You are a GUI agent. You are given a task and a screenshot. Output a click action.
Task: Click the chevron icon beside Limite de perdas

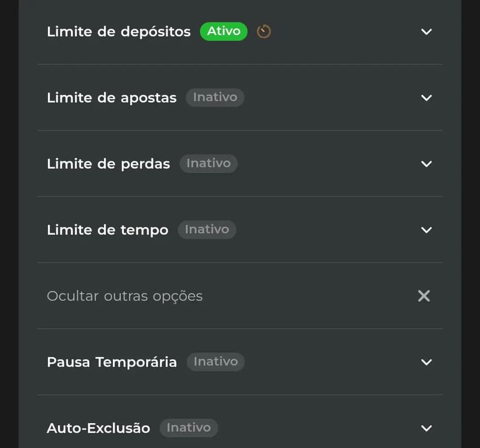pyautogui.click(x=426, y=164)
